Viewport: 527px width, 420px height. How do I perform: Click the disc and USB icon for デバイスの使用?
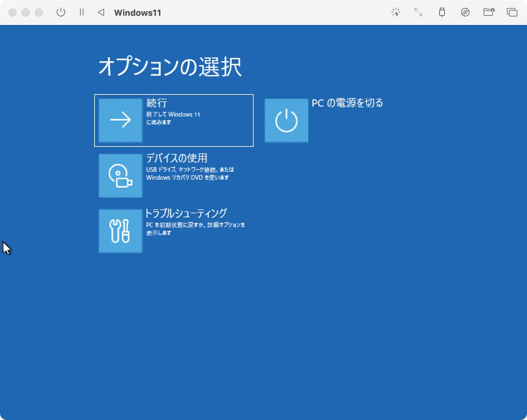coord(121,175)
